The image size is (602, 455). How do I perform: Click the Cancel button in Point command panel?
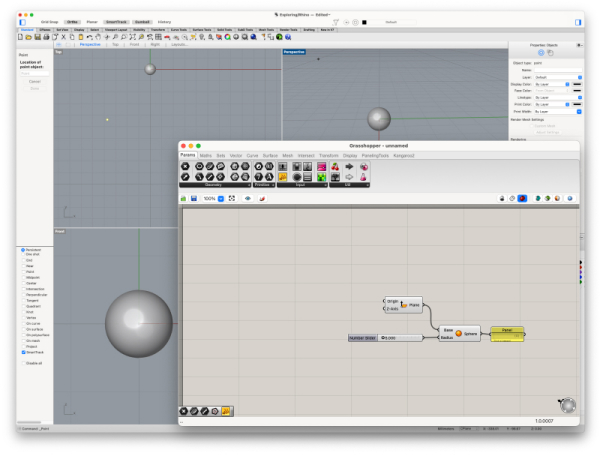click(x=35, y=81)
